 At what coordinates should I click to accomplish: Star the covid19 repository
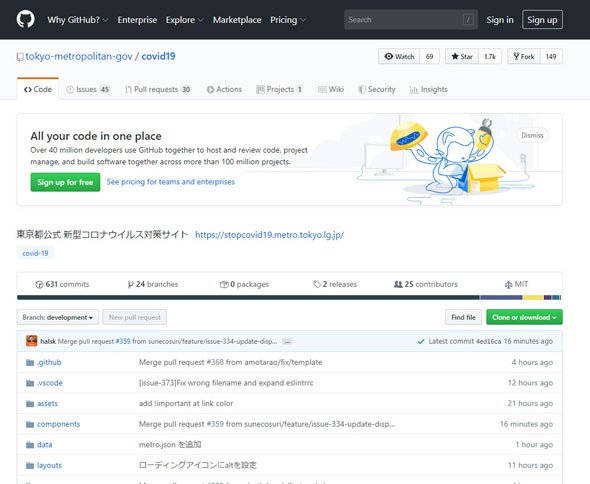click(462, 56)
